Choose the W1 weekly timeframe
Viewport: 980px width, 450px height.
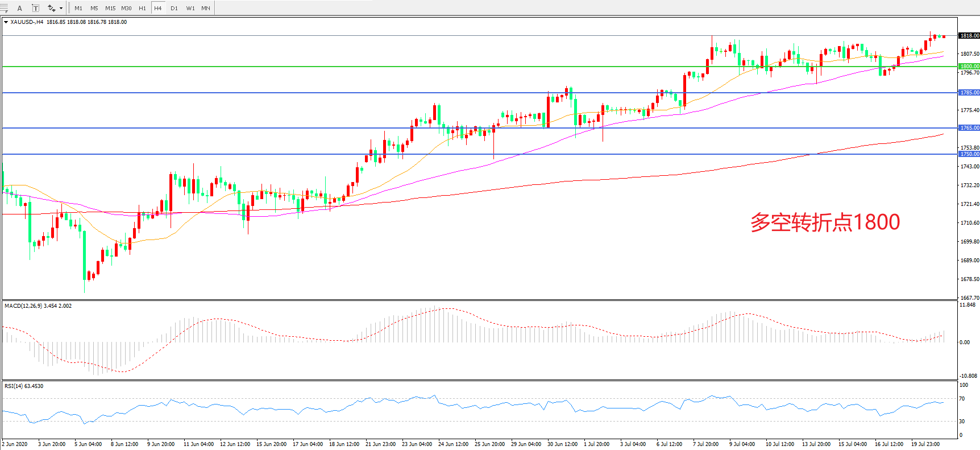coord(190,8)
